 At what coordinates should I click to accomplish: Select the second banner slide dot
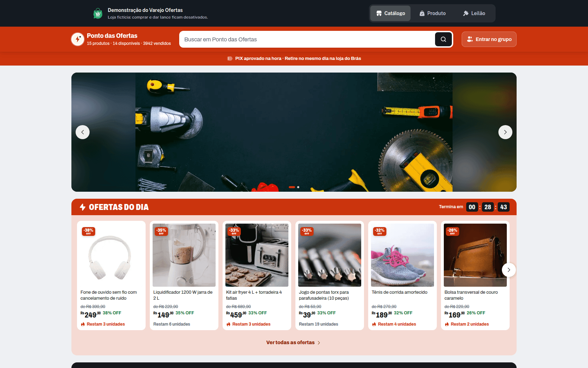pos(298,187)
